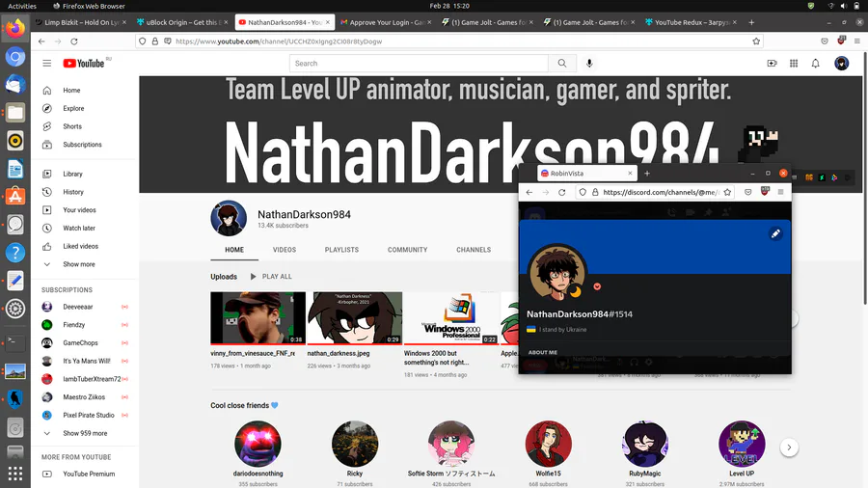Reload the YouTube page
The width and height of the screenshot is (868, 488).
(74, 41)
